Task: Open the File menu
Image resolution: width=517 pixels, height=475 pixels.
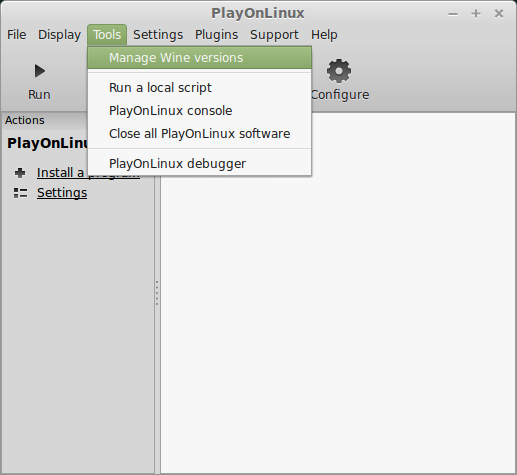Action: click(17, 35)
